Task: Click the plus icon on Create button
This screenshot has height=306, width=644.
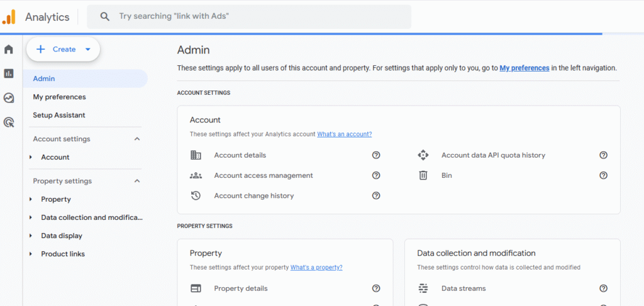Action: click(40, 49)
